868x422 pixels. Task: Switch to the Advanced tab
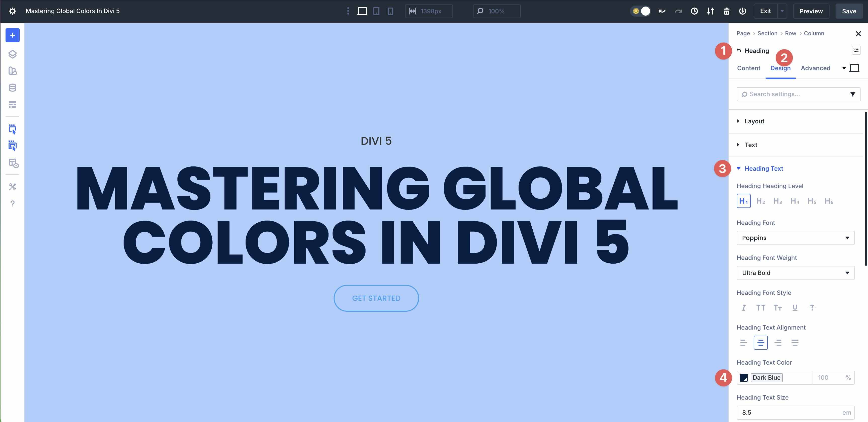pyautogui.click(x=815, y=68)
